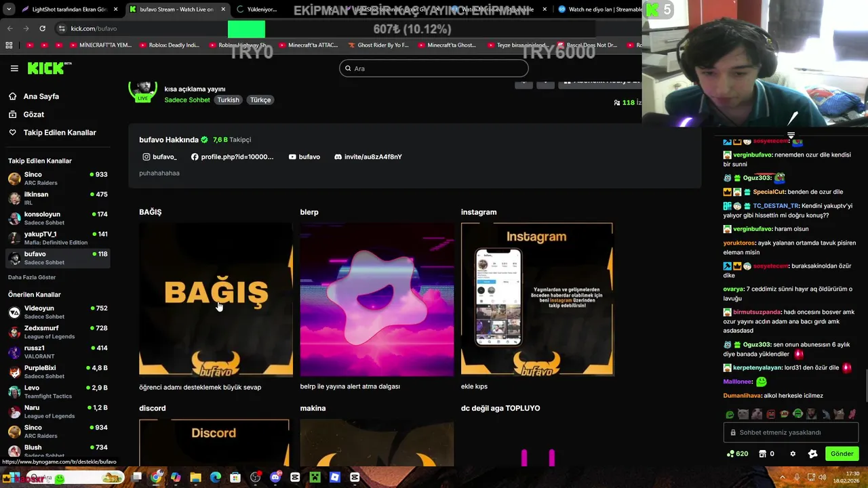This screenshot has width=868, height=488.
Task: Open File Explorer in taskbar
Action: (x=195, y=477)
